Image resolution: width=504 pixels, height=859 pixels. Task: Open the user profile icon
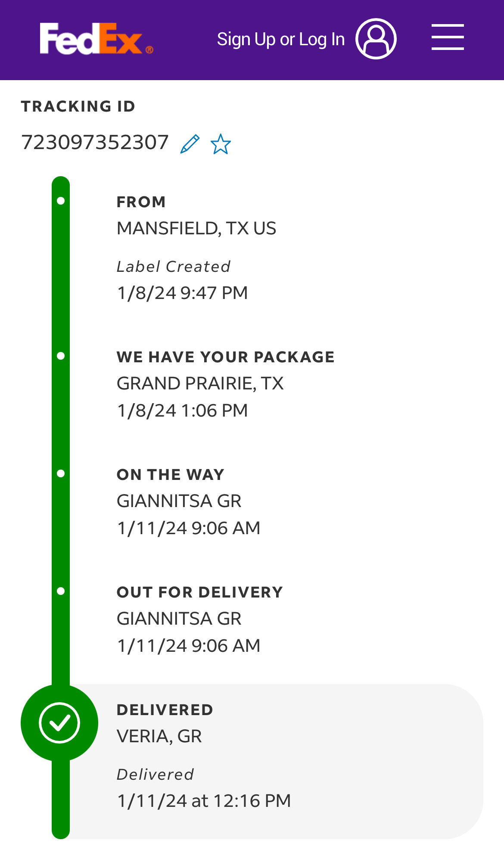coord(376,39)
